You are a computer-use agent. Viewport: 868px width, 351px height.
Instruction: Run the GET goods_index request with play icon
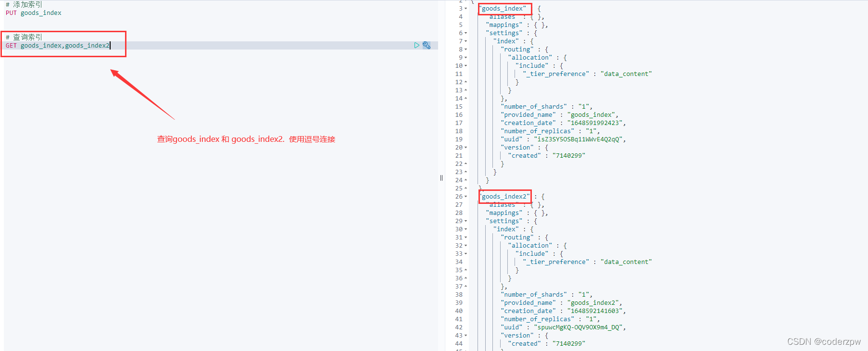coord(417,45)
